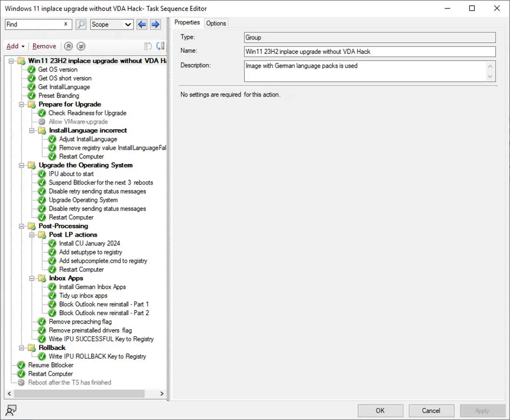510x420 pixels.
Task: Open the Scope dropdown
Action: 112,24
